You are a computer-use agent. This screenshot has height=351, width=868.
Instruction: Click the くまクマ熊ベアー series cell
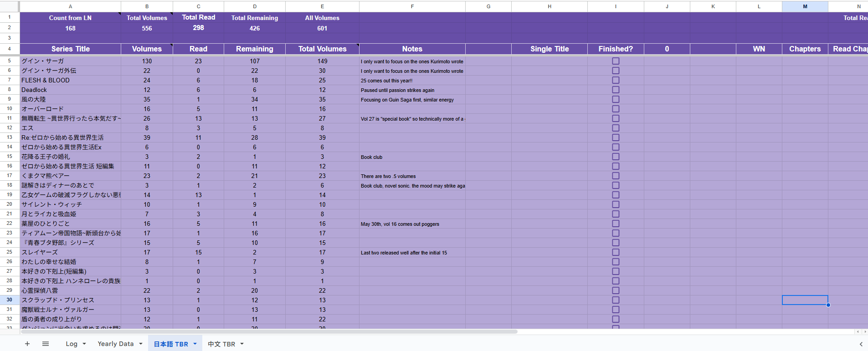[x=70, y=176]
